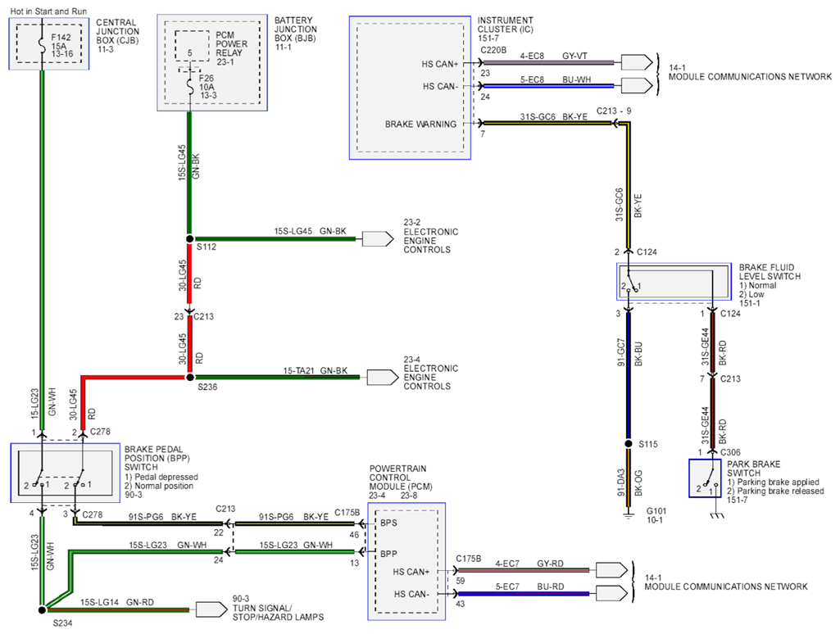Click the Turn Signal/Stop/Hazard Lamps arrow
The height and width of the screenshot is (634, 840).
[x=211, y=609]
